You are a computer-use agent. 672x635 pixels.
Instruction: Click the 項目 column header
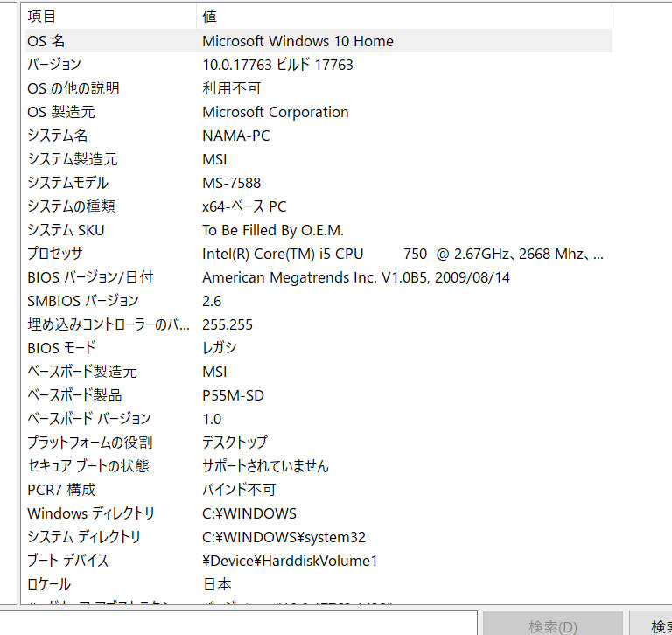110,17
